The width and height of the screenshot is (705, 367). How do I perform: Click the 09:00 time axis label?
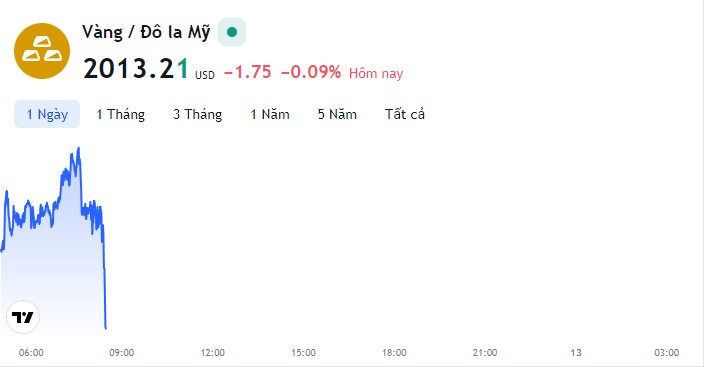coord(122,353)
